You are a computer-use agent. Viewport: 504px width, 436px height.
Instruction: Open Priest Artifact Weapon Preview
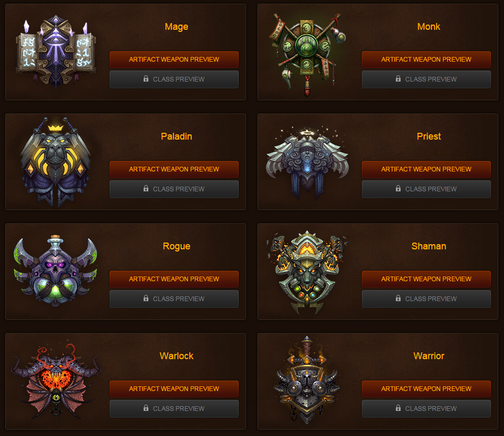click(x=426, y=169)
